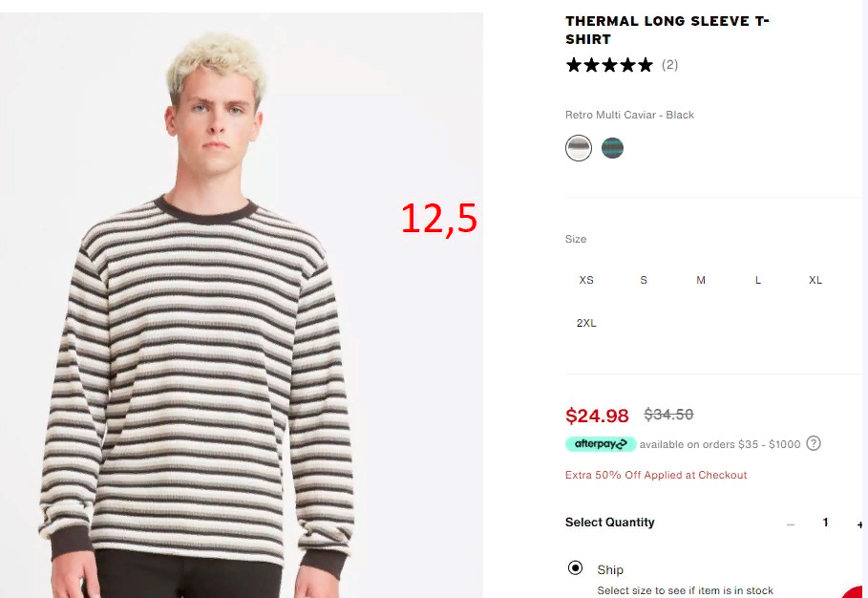Screen dimensions: 868x598
Task: Select size XL
Action: (x=815, y=280)
